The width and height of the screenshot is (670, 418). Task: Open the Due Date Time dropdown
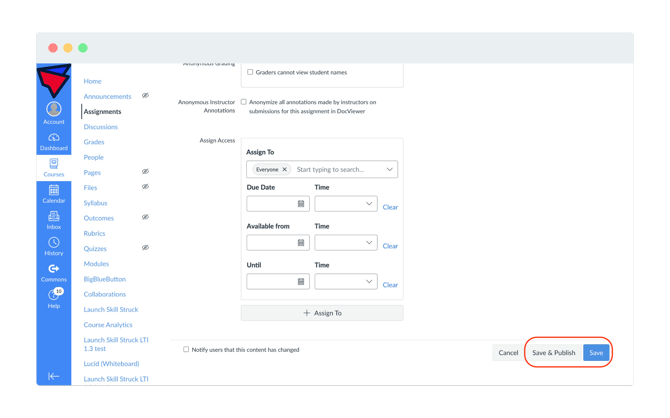pos(346,204)
